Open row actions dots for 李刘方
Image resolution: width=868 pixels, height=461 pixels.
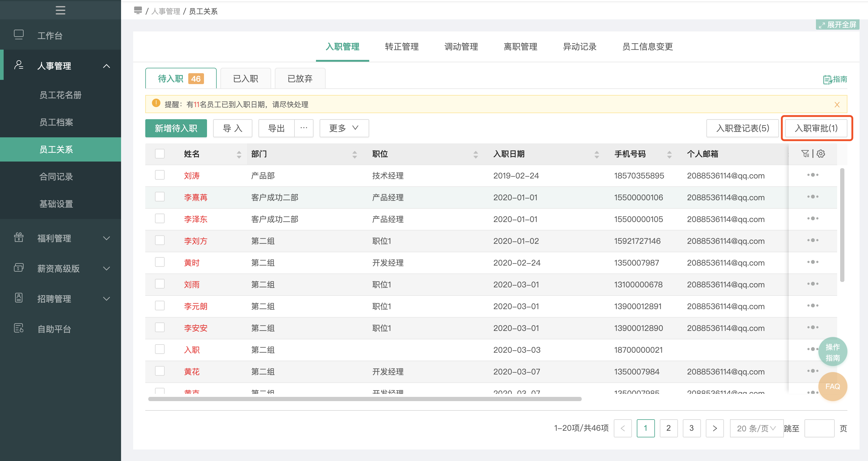[x=813, y=240]
